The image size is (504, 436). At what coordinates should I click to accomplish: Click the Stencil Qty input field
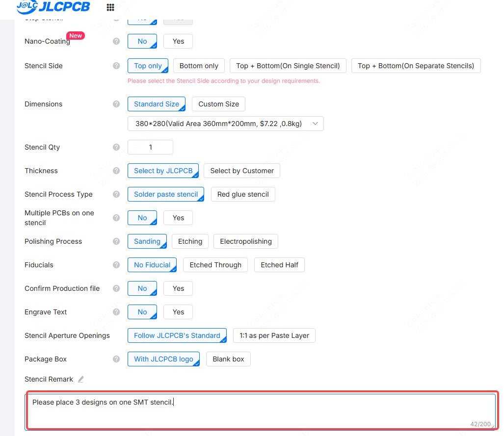pyautogui.click(x=151, y=147)
